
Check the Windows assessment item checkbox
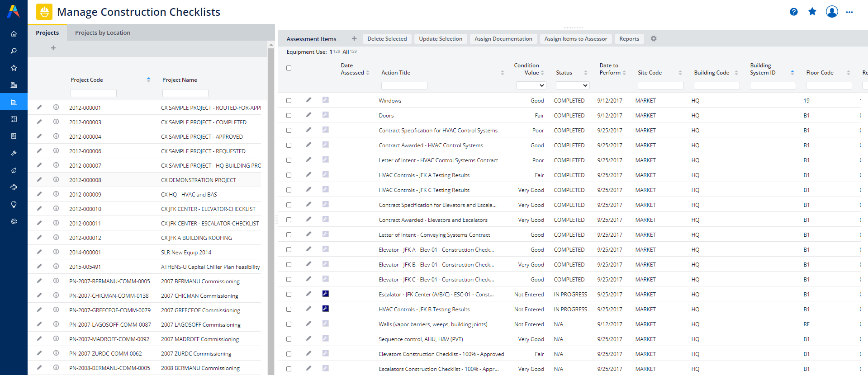tap(289, 101)
